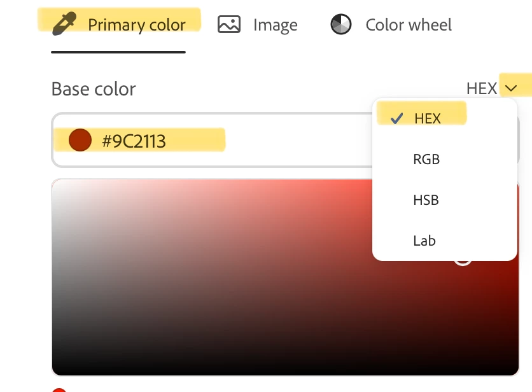The height and width of the screenshot is (392, 532).
Task: Click the white picker ring below the menu
Action: point(463,260)
